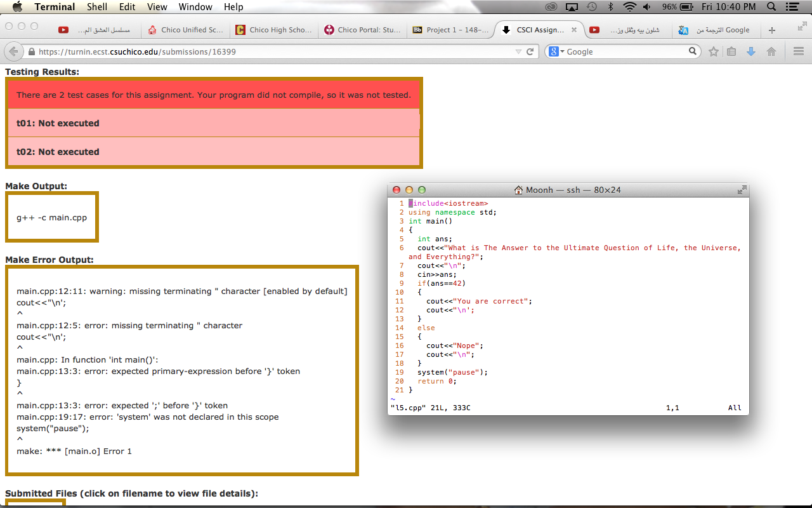Click the t02: Not executed row
The height and width of the screenshot is (508, 812).
214,151
